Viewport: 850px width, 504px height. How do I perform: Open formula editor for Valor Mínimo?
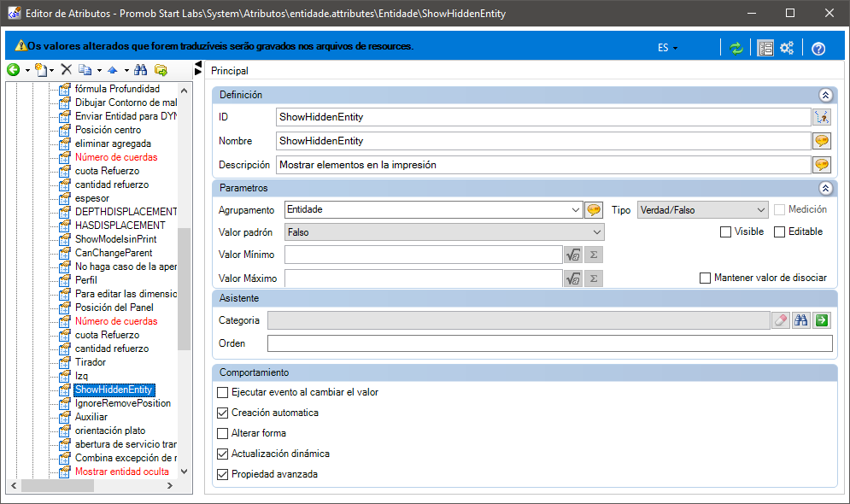(x=573, y=255)
